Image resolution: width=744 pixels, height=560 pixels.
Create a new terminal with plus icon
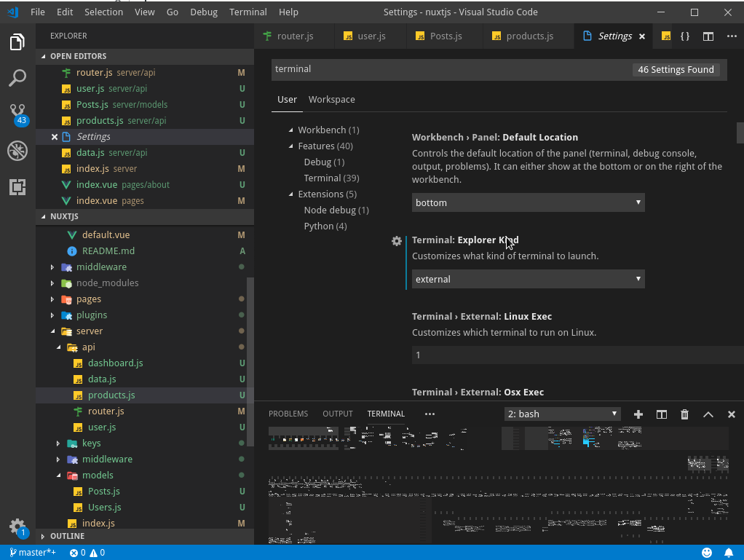(638, 414)
